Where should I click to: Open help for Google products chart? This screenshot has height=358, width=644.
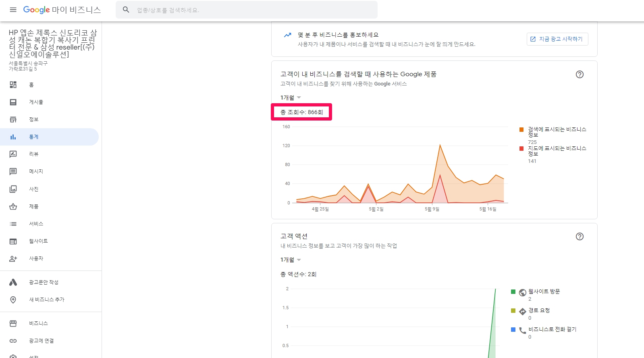coord(580,74)
